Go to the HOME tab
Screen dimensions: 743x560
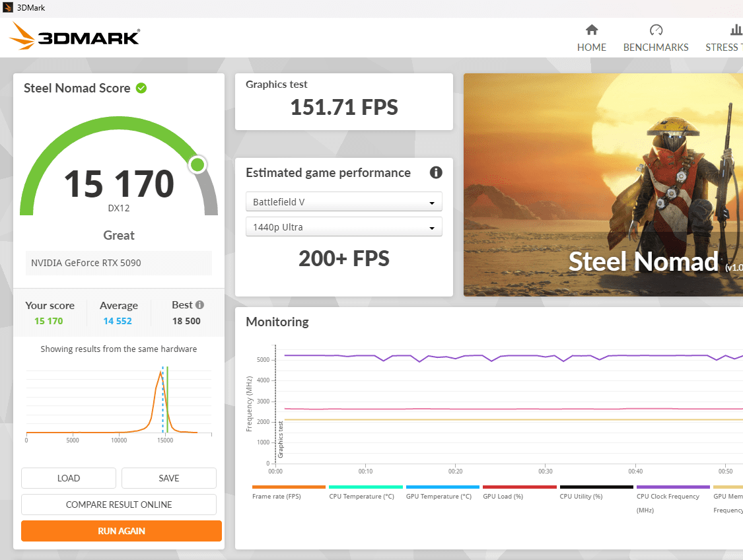point(591,48)
